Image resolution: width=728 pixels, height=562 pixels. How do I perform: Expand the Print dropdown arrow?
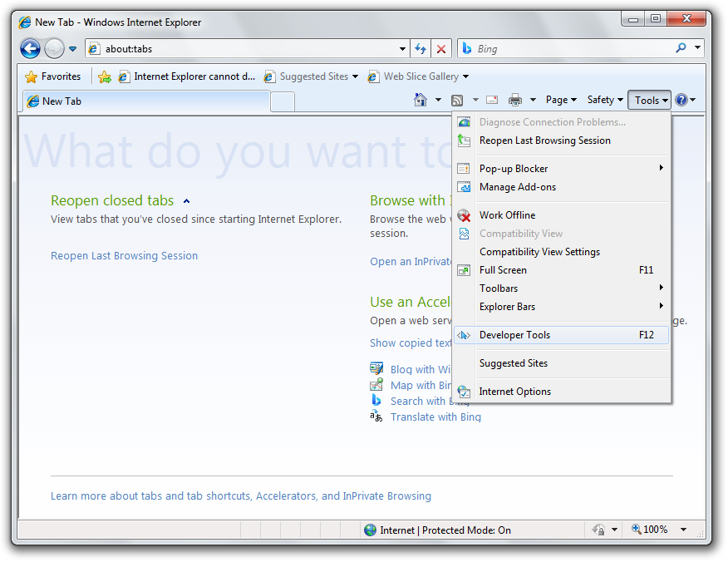[533, 100]
